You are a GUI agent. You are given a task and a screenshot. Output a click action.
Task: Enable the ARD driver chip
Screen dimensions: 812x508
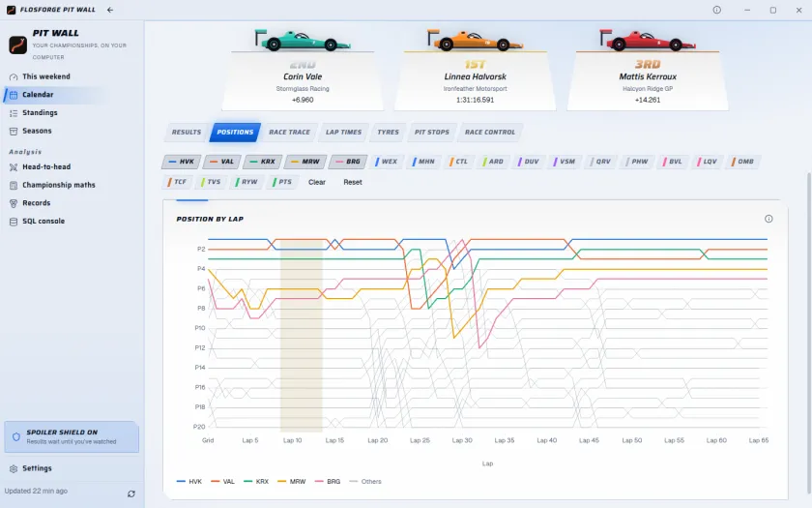[x=493, y=162]
